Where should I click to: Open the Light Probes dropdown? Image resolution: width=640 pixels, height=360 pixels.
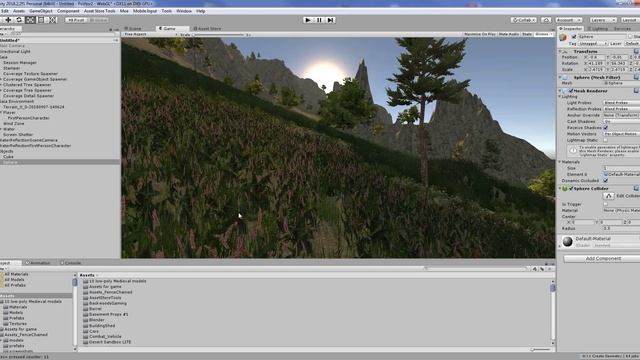pyautogui.click(x=622, y=103)
